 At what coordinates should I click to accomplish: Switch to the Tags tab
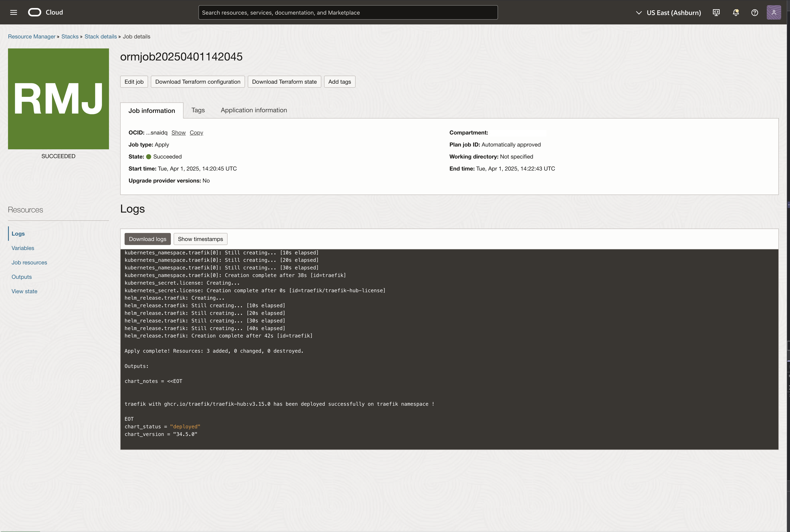tap(198, 110)
